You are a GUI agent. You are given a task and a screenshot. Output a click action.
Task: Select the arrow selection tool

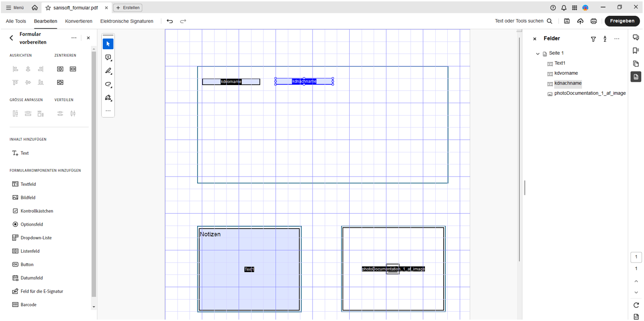tap(108, 44)
